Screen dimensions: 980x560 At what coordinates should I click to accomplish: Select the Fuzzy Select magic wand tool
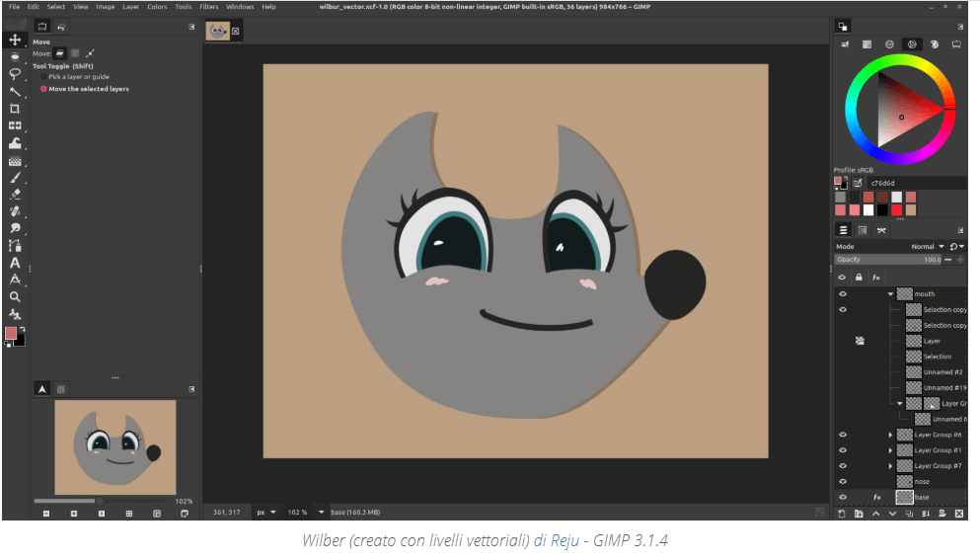(x=15, y=91)
